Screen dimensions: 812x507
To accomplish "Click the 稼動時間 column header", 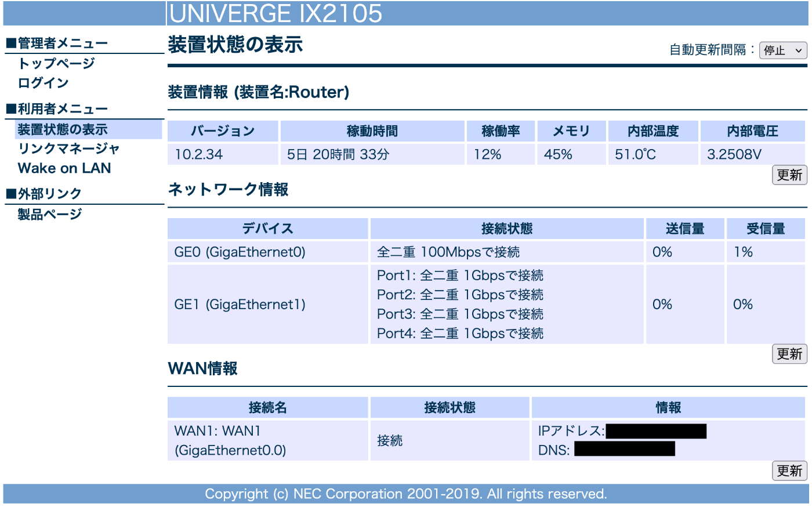I will [x=372, y=131].
